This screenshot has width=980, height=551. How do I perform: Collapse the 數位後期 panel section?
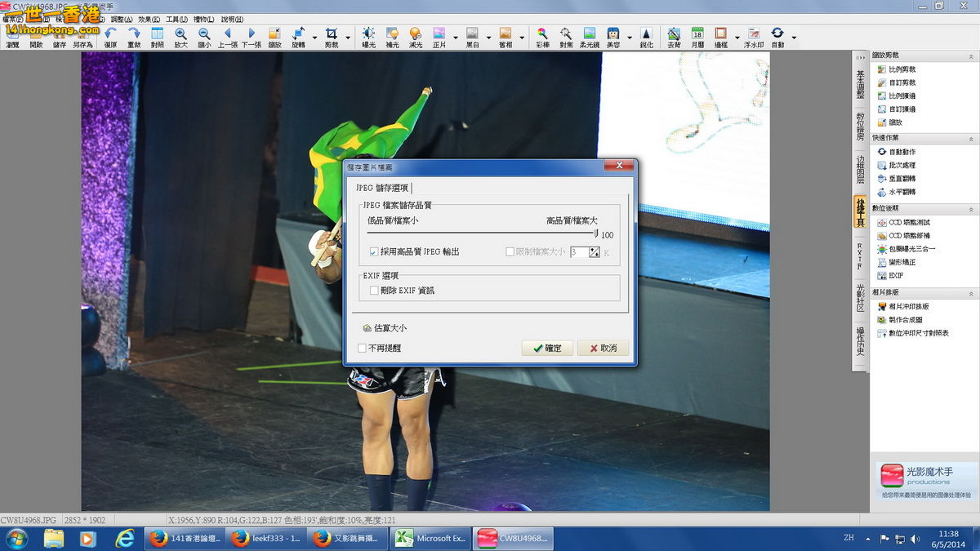click(x=971, y=208)
